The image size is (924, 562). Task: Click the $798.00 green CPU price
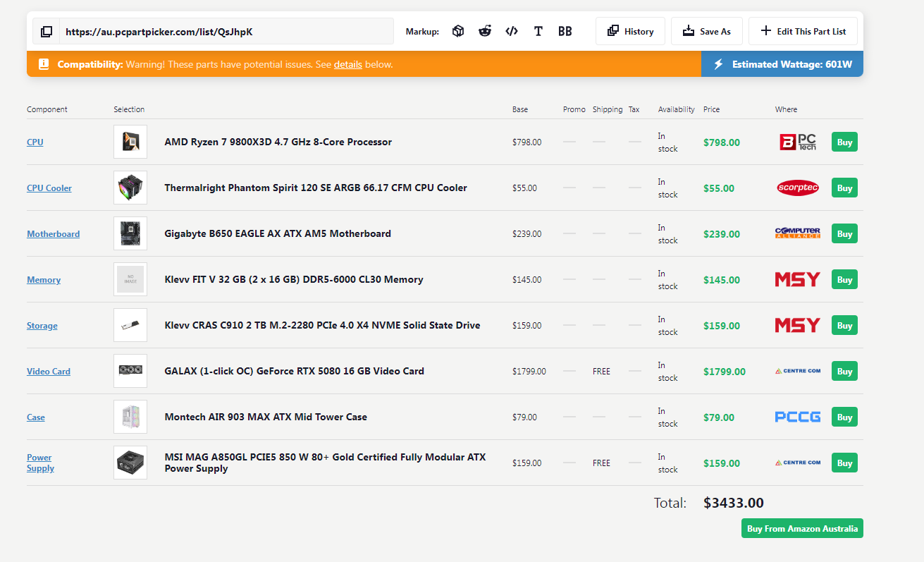pos(722,142)
